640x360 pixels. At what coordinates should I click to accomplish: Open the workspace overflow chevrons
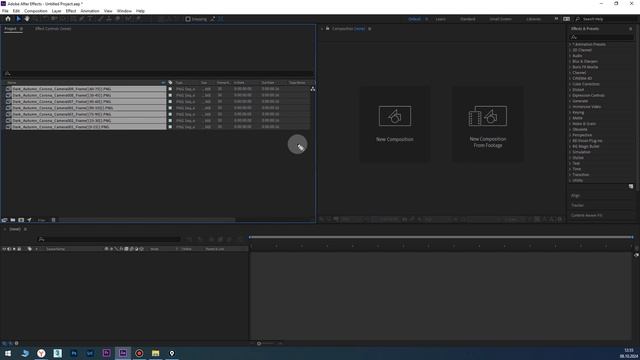tap(556, 19)
